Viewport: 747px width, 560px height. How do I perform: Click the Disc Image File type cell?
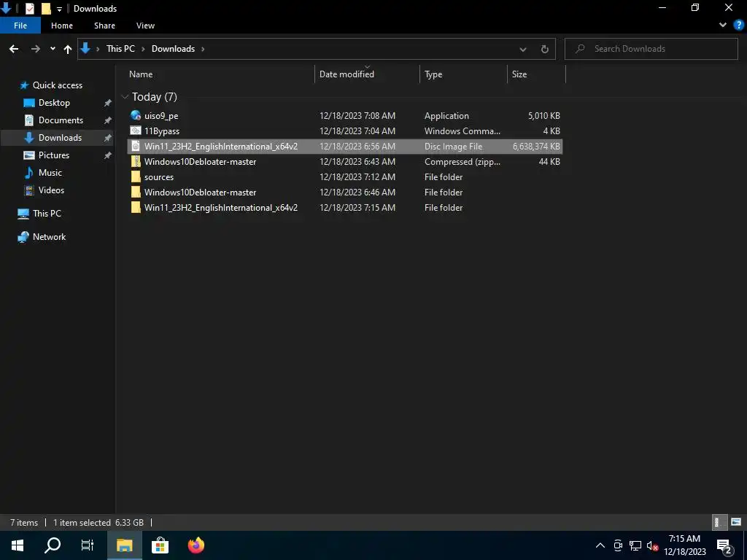point(453,146)
